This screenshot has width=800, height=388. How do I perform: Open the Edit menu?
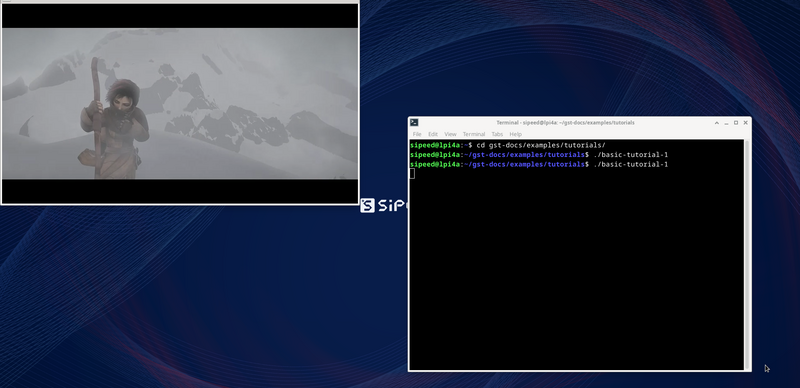click(x=433, y=134)
